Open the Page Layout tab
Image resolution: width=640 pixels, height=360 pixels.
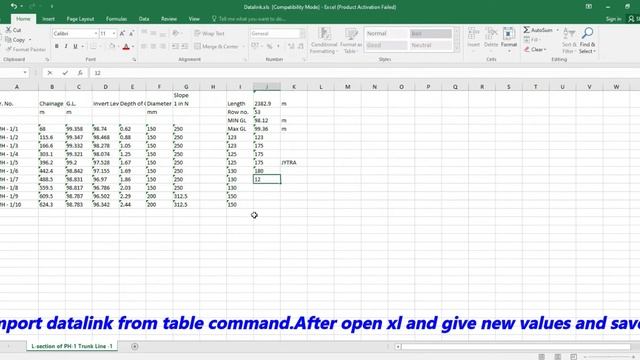click(80, 19)
